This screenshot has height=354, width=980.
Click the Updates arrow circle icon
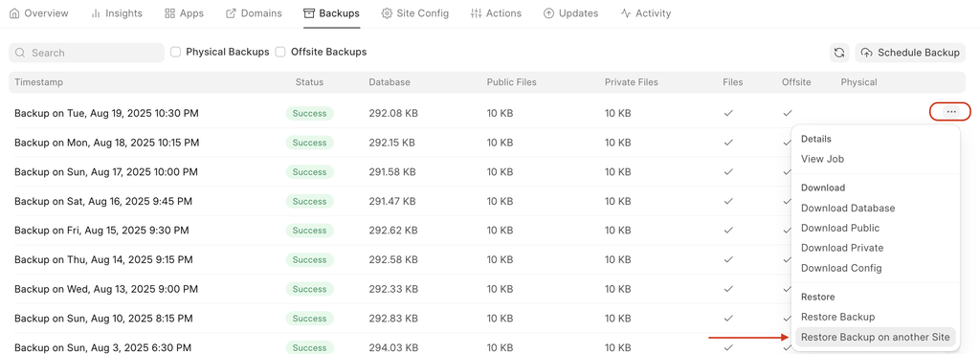(x=548, y=13)
